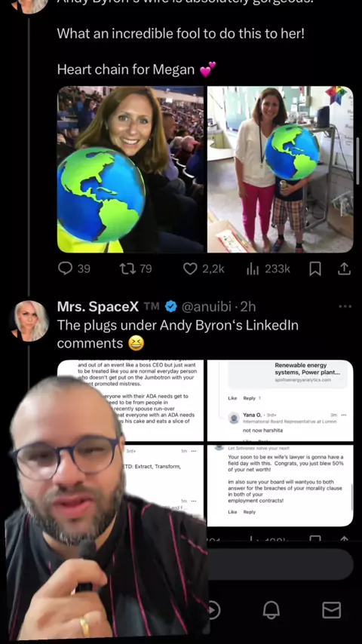The height and width of the screenshot is (644, 362).
Task: Open messages envelope in bottom bar
Action: [x=331, y=610]
